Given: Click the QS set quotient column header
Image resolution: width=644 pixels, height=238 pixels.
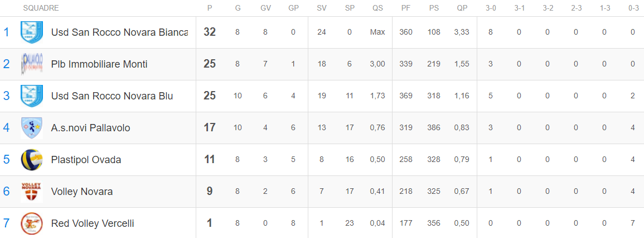Looking at the screenshot, I should click(377, 8).
